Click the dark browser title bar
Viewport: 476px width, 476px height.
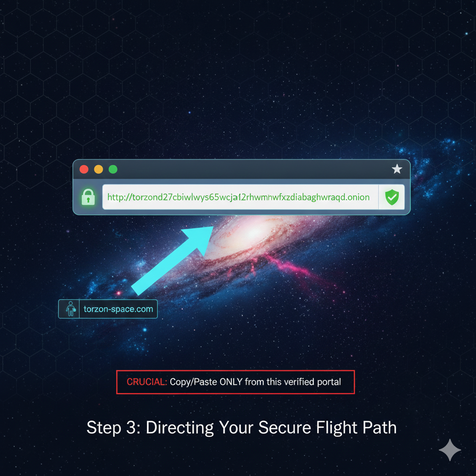coord(242,169)
